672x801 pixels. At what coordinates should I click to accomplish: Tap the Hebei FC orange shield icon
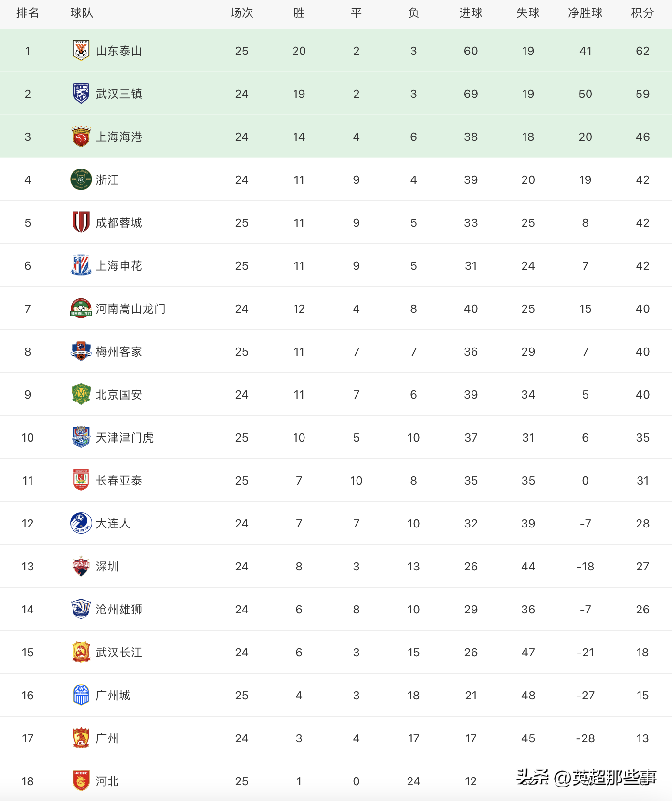[x=81, y=781]
